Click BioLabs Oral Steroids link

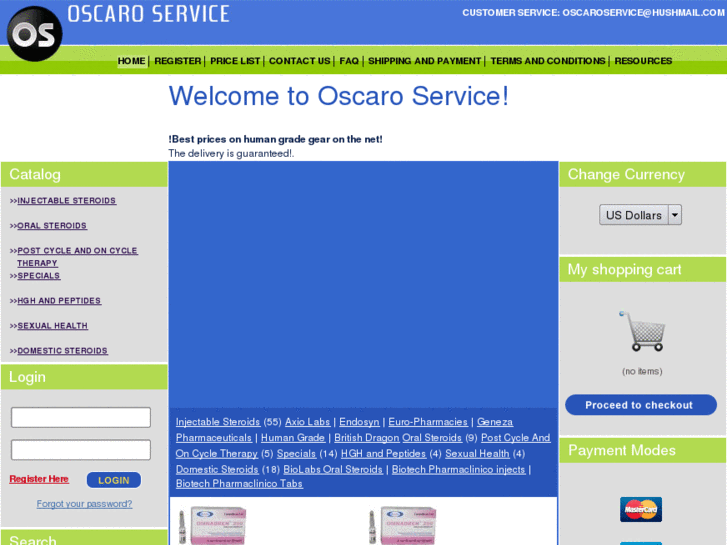tap(333, 469)
